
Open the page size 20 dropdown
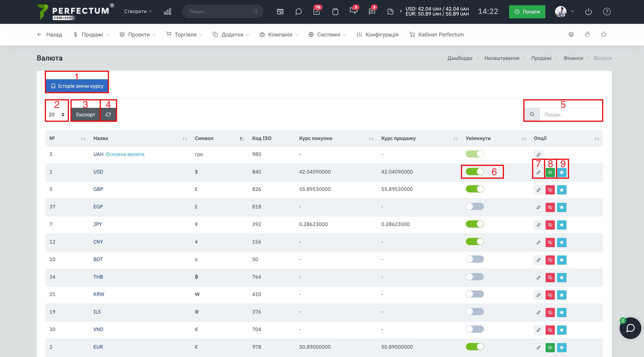[57, 114]
